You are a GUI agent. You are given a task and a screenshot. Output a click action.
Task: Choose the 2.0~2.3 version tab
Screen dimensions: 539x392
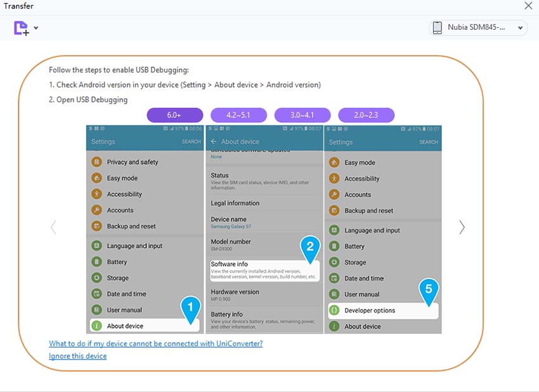point(366,115)
